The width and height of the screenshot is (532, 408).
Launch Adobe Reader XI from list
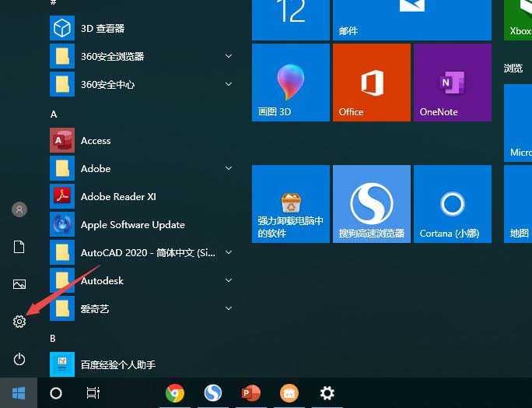click(x=118, y=197)
